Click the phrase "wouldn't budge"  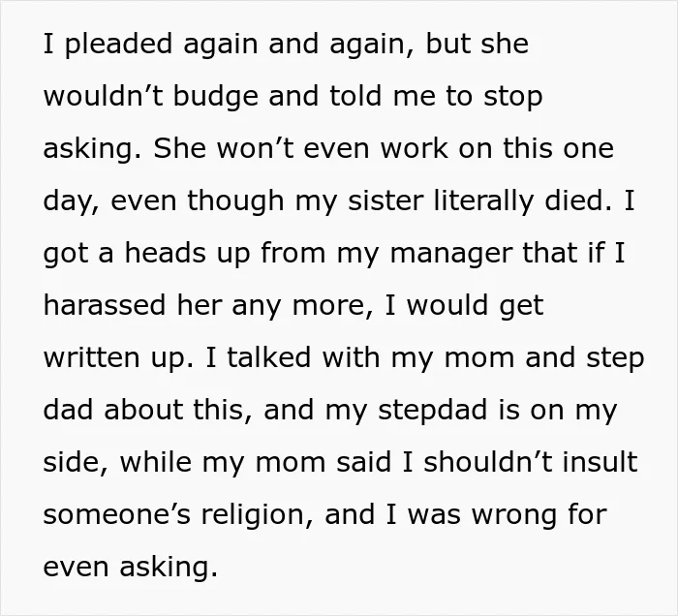(x=151, y=96)
